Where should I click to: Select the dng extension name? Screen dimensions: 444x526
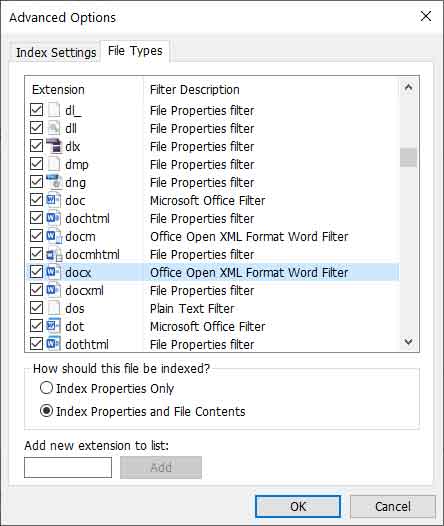click(x=75, y=182)
